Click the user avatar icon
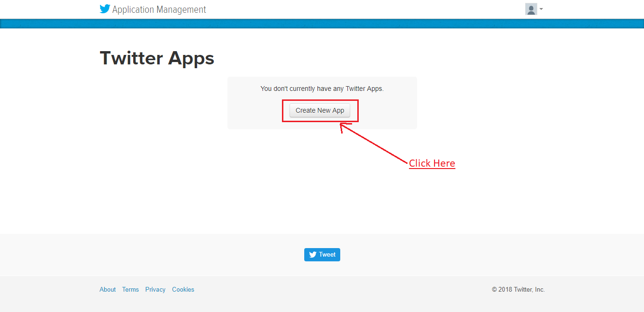644x312 pixels. click(531, 9)
